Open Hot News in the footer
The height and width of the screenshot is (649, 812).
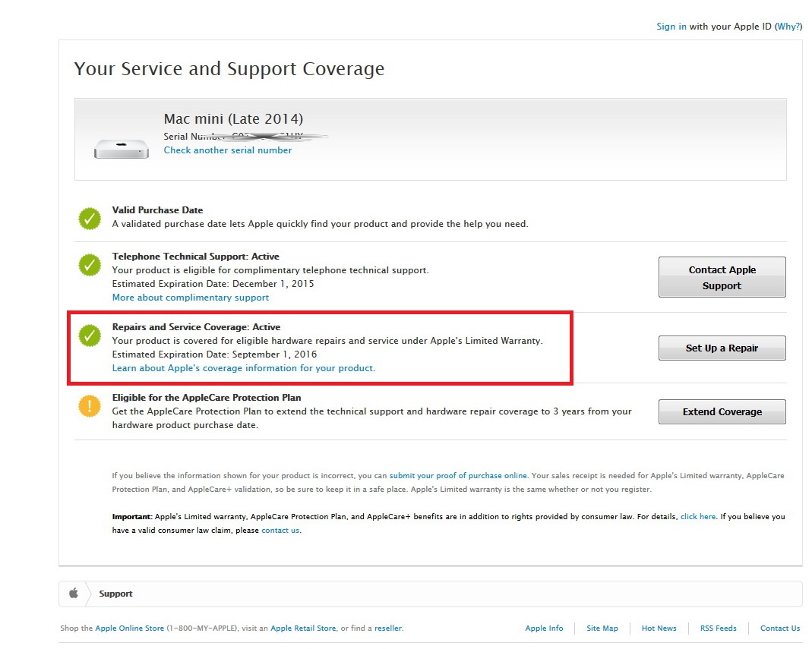click(659, 628)
